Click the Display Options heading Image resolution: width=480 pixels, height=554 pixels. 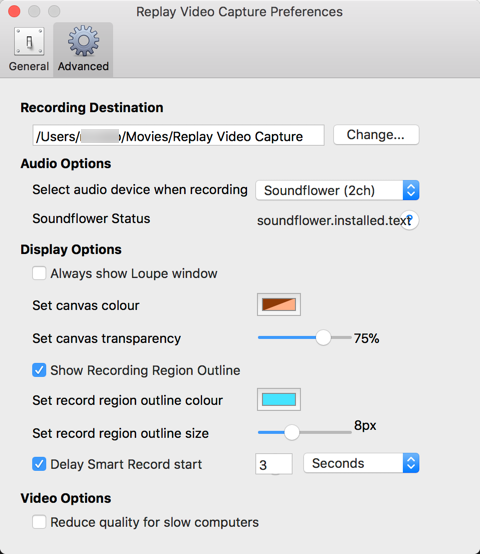click(71, 249)
